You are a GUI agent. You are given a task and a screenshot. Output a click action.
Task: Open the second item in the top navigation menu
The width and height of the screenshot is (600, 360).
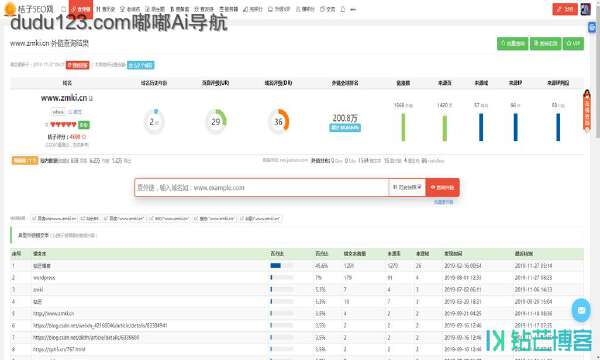pyautogui.click(x=105, y=9)
